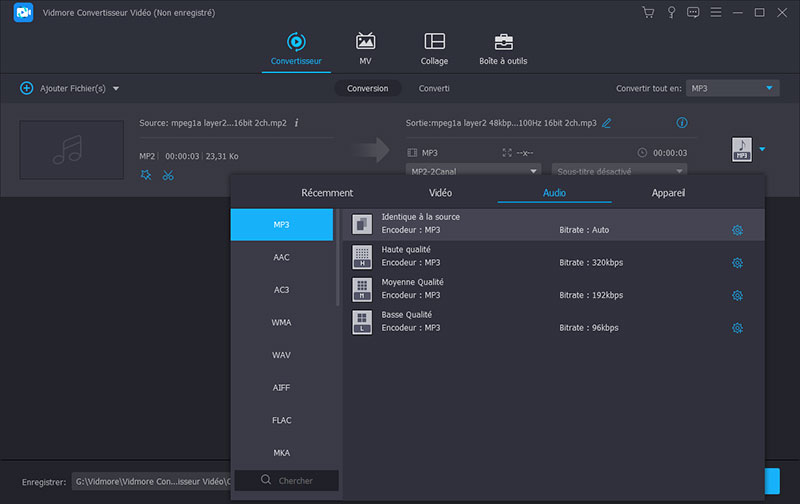
Task: Edit output filename with pencil icon
Action: [607, 123]
